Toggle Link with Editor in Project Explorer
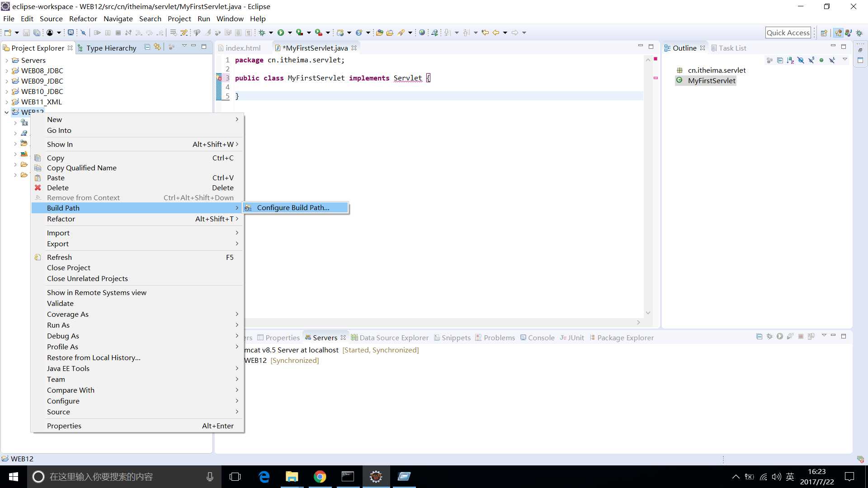 click(157, 47)
